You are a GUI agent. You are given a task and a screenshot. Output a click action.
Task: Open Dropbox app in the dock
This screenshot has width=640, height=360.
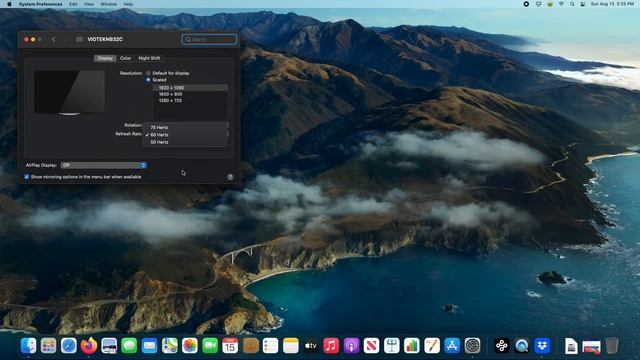(542, 346)
